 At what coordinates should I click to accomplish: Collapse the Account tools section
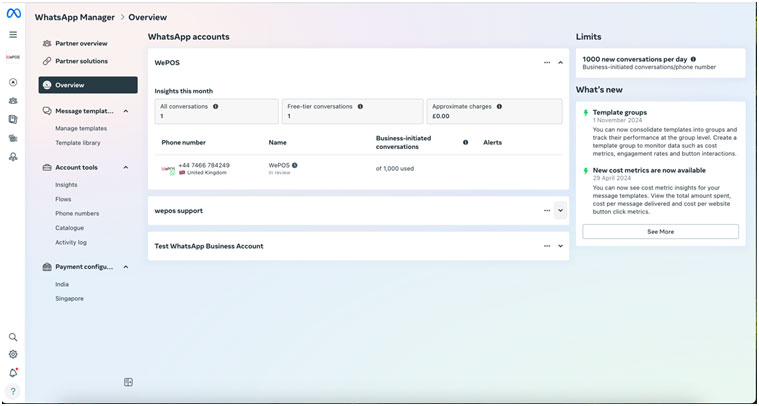(x=126, y=167)
